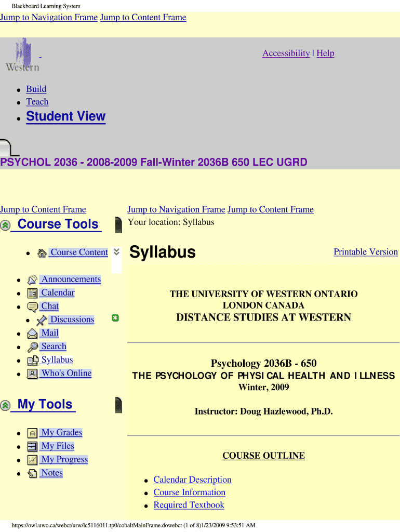
Task: Switch to the Build tab
Action: [36, 89]
